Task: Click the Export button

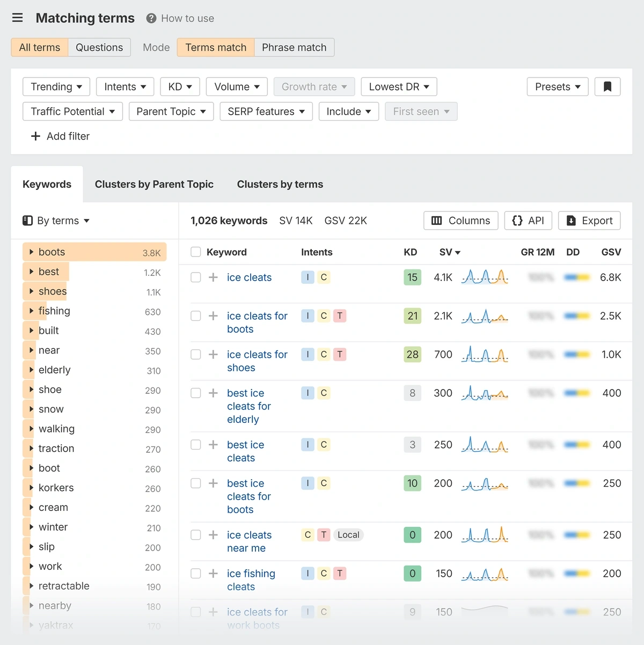Action: (589, 221)
